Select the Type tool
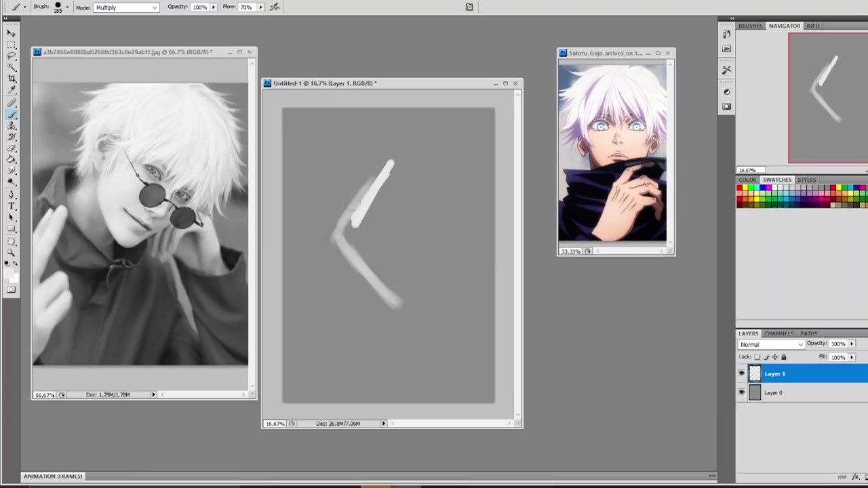868x488 pixels. pyautogui.click(x=12, y=206)
